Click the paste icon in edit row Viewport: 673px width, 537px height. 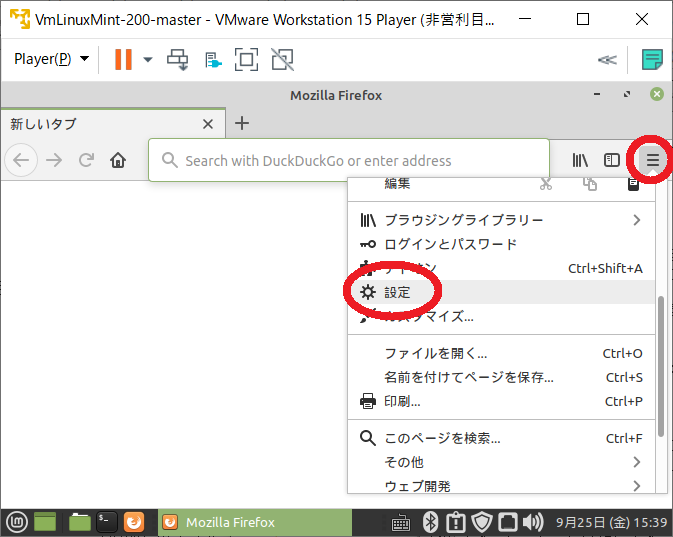coord(634,185)
